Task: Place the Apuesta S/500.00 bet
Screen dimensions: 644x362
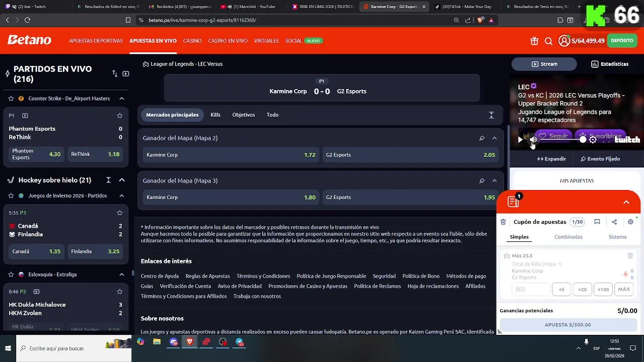Action: coord(568,325)
